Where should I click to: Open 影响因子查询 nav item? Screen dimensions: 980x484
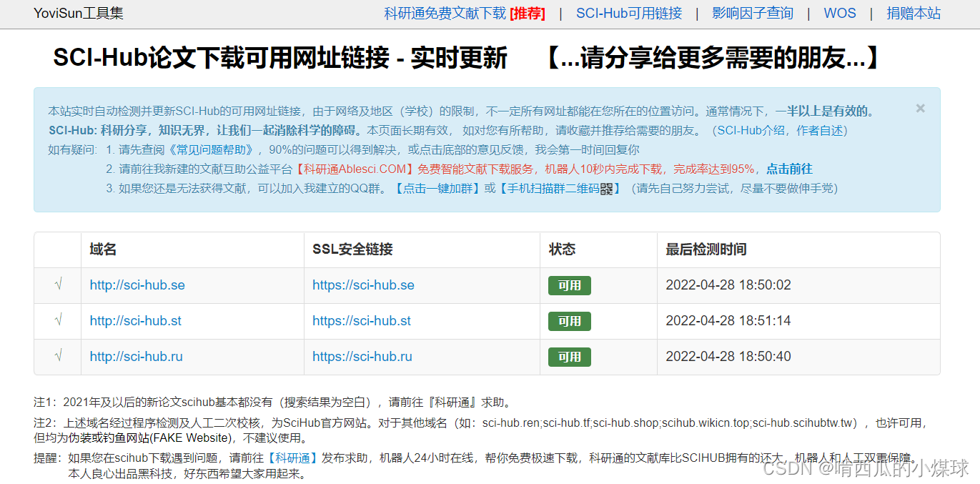click(x=753, y=14)
